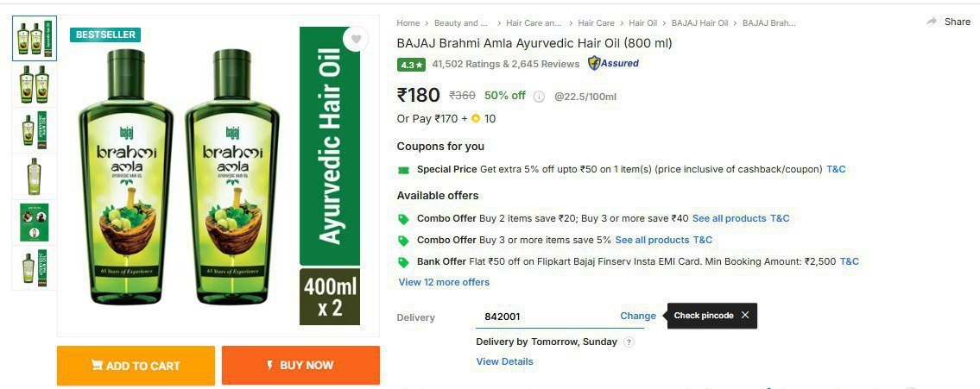This screenshot has width=980, height=389.
Task: Expand View 12 more offers
Action: (x=444, y=282)
